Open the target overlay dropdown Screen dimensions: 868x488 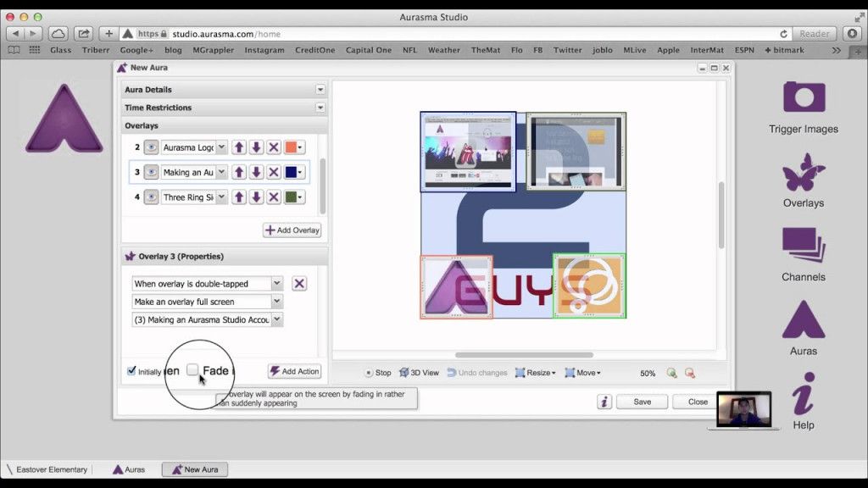pos(277,319)
